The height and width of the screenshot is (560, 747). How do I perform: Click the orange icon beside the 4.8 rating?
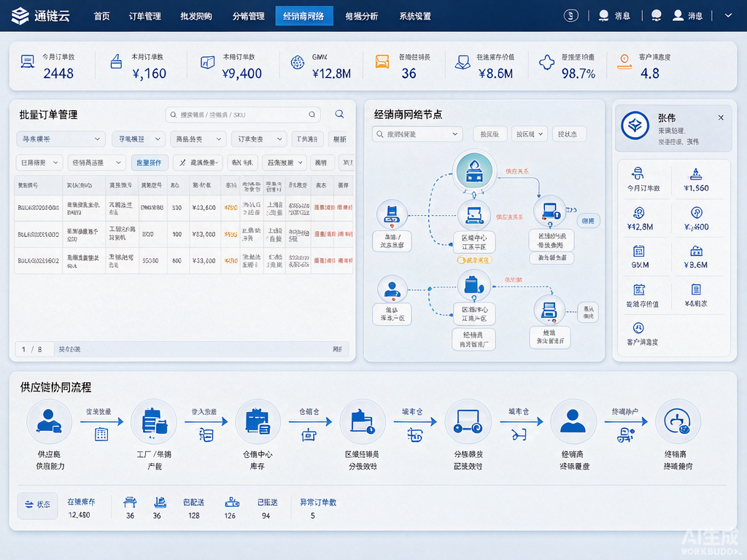pyautogui.click(x=624, y=61)
